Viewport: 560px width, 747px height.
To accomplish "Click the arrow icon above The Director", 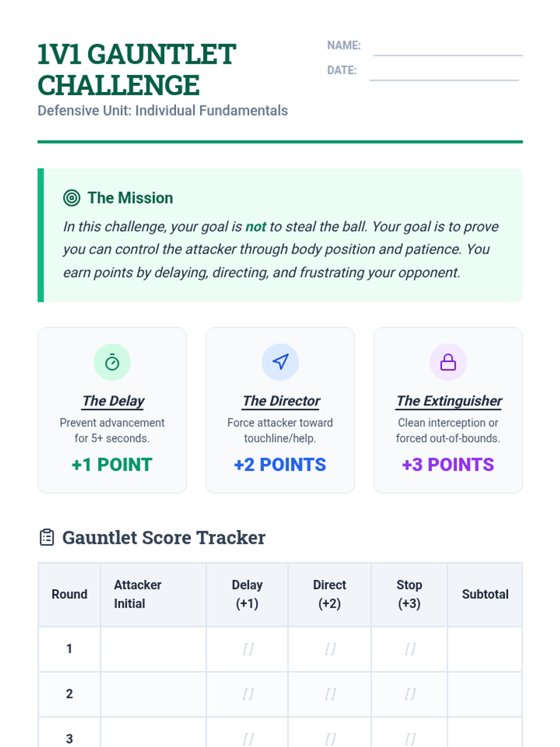I will point(280,362).
